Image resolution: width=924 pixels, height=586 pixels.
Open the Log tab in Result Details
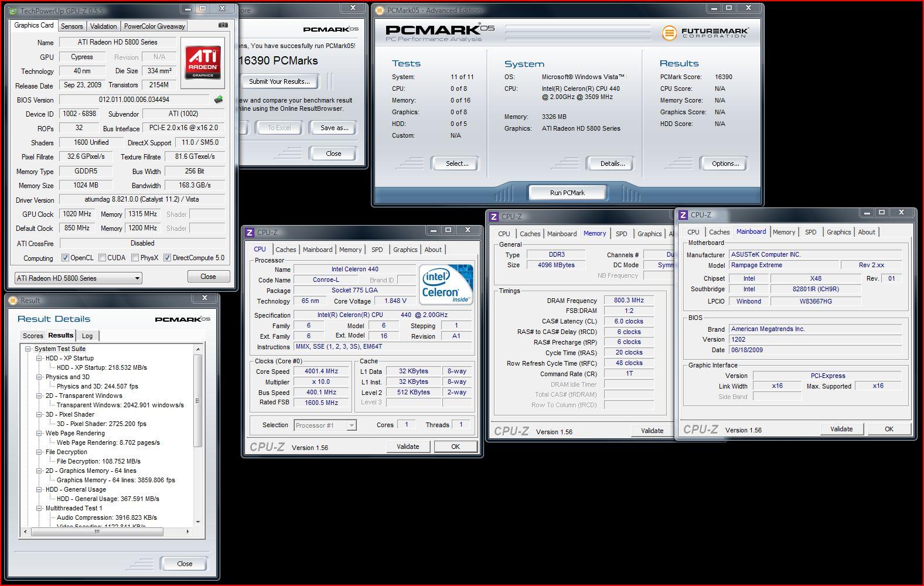(87, 336)
